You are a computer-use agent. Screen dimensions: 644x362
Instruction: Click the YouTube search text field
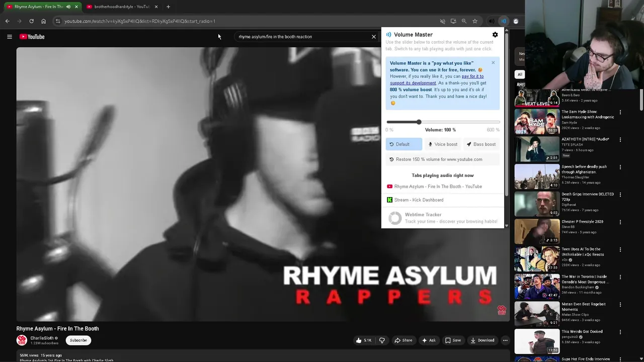coord(302,37)
